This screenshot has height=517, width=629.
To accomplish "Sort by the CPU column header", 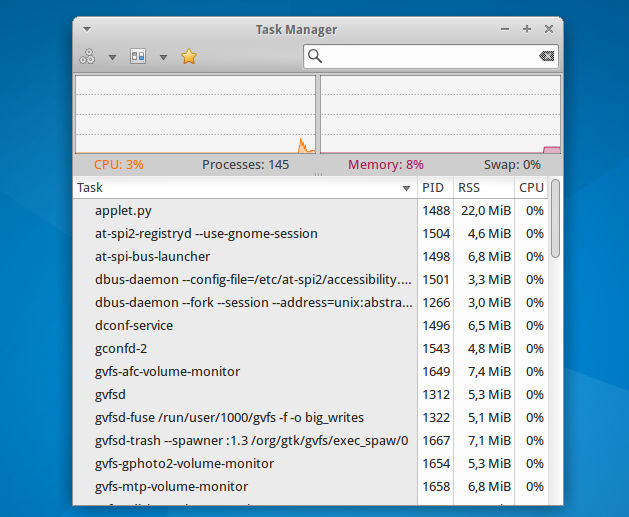I will pyautogui.click(x=531, y=187).
